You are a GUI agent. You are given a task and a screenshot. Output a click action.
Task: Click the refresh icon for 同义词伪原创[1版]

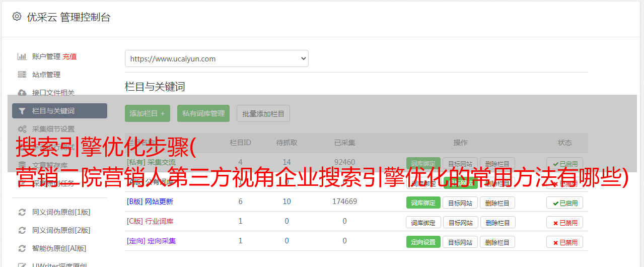(x=22, y=212)
